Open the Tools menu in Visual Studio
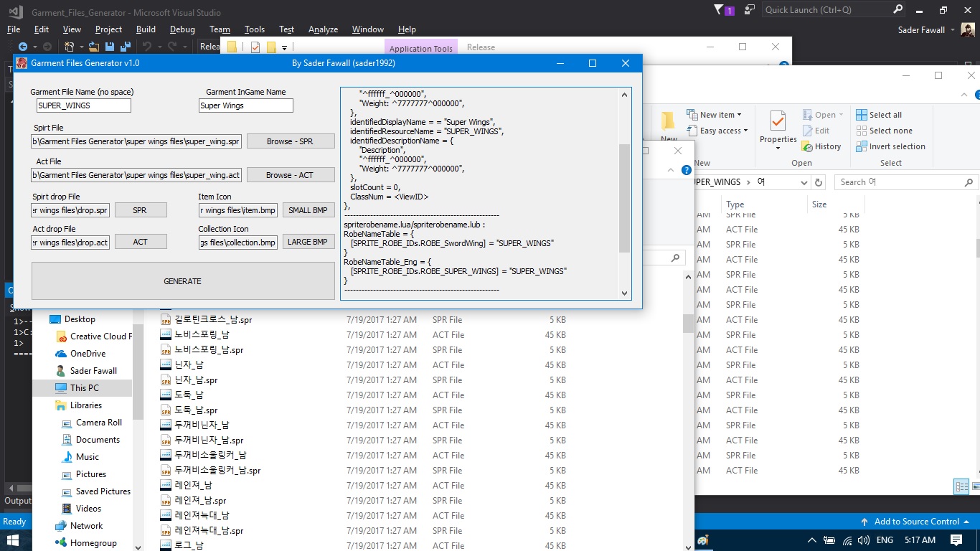980x551 pixels. pos(254,29)
